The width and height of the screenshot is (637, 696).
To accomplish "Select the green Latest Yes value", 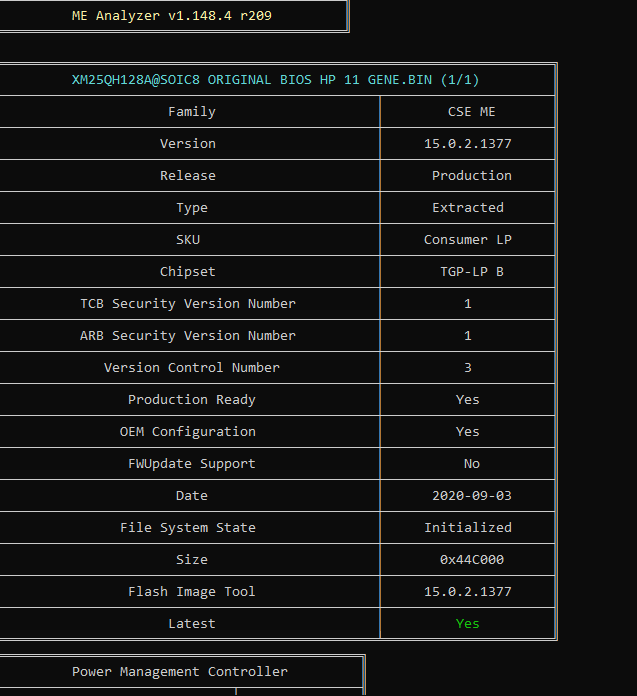I will 467,623.
